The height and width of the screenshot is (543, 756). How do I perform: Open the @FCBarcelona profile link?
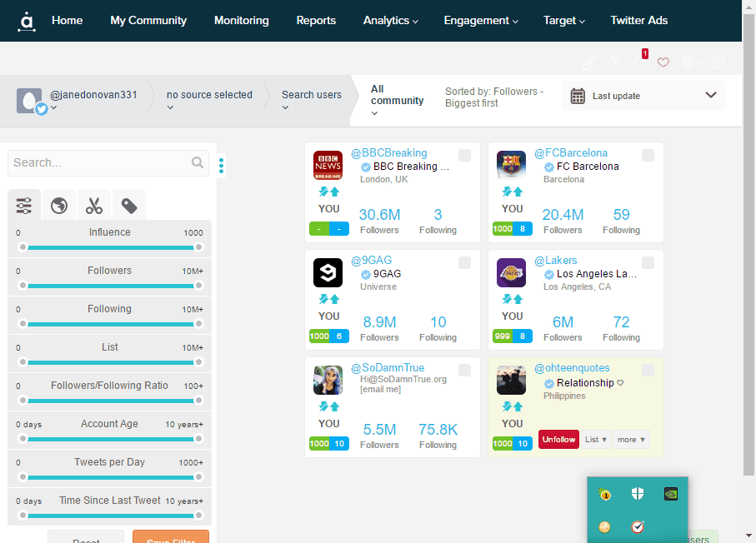tap(571, 152)
